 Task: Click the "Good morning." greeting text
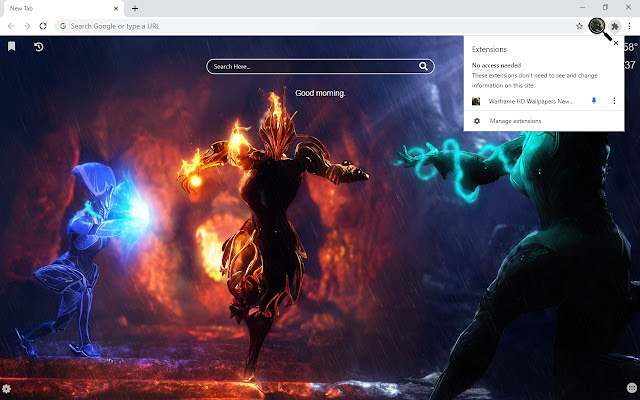click(320, 93)
